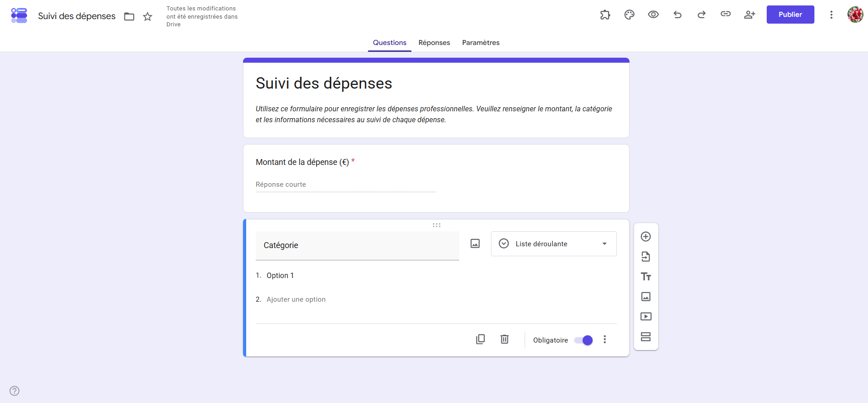Switch to the Paramètres tab

481,43
